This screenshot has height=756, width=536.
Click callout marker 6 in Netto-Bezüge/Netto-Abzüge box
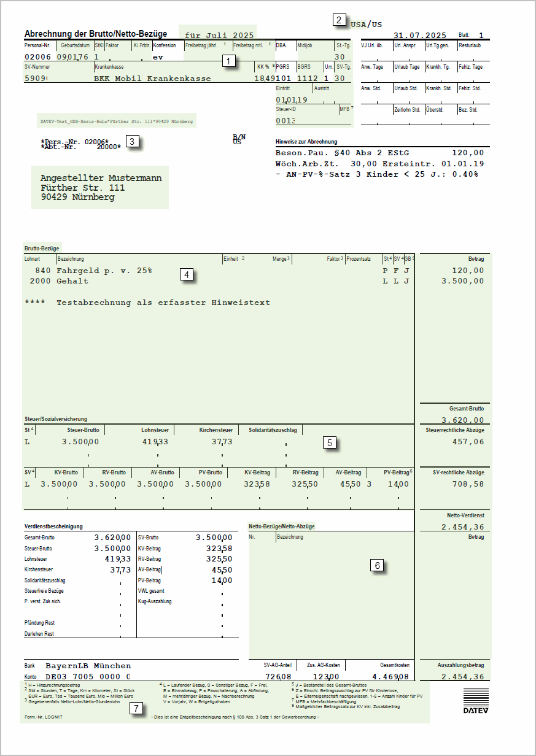click(x=378, y=565)
